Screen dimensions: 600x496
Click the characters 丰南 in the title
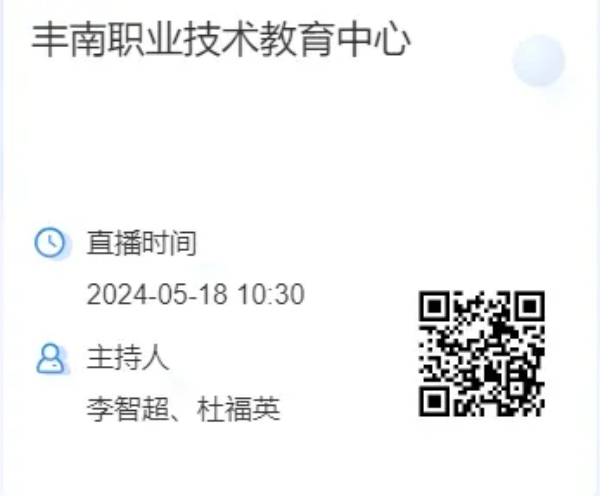click(69, 40)
